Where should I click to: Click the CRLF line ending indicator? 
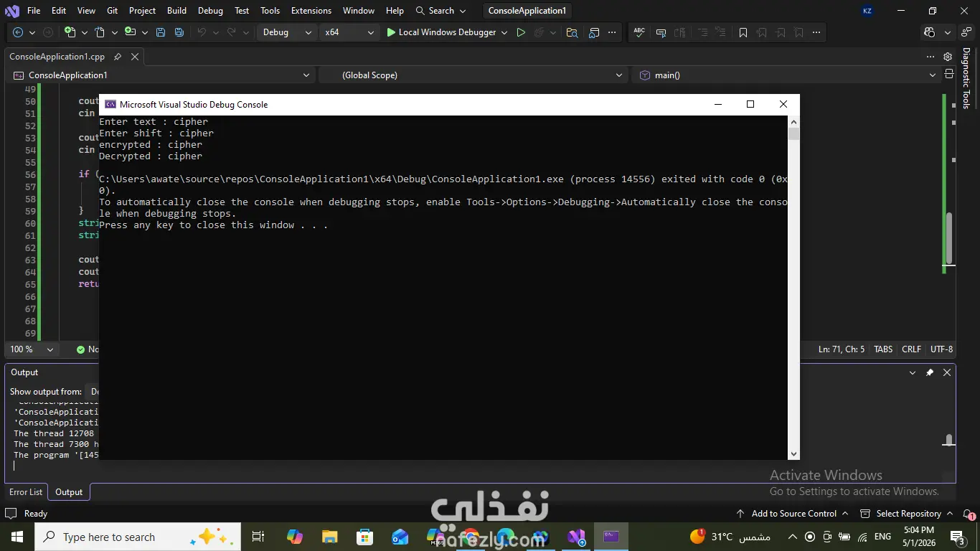(x=911, y=349)
